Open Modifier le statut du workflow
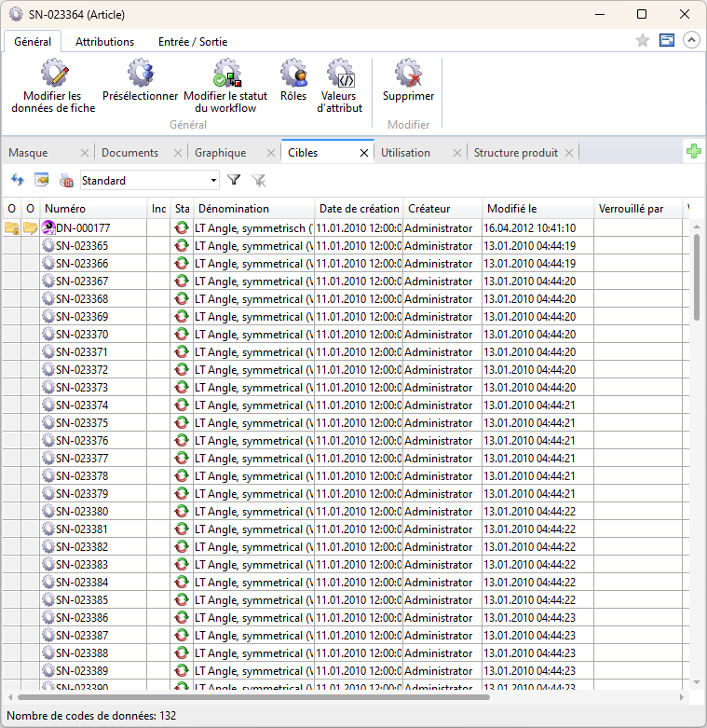This screenshot has width=707, height=728. coord(226,74)
